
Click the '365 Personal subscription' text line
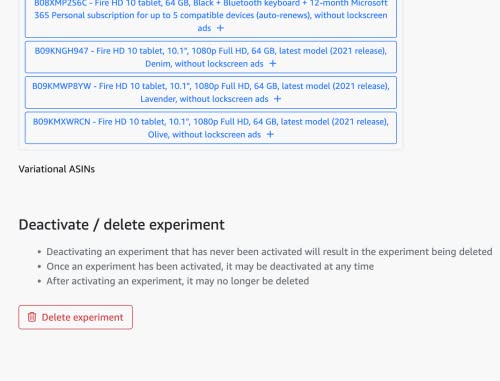[x=211, y=15]
